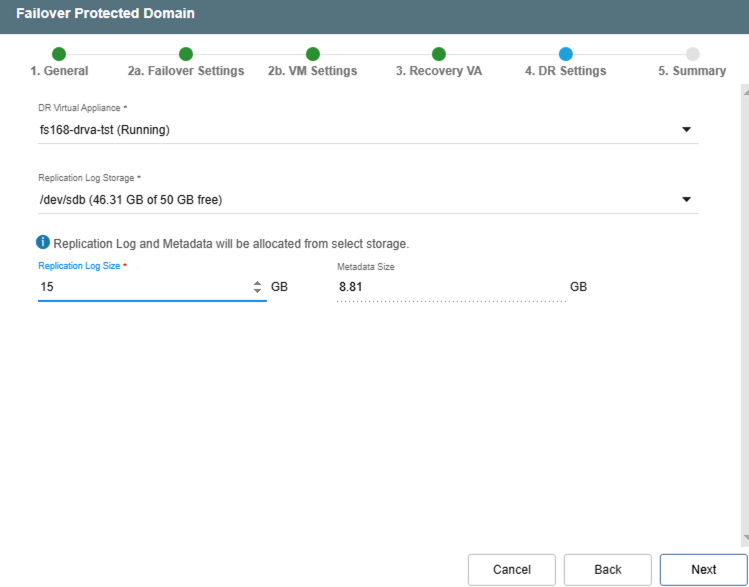Increase Replication Log Size with up arrow
The height and width of the screenshot is (587, 749).
257,283
